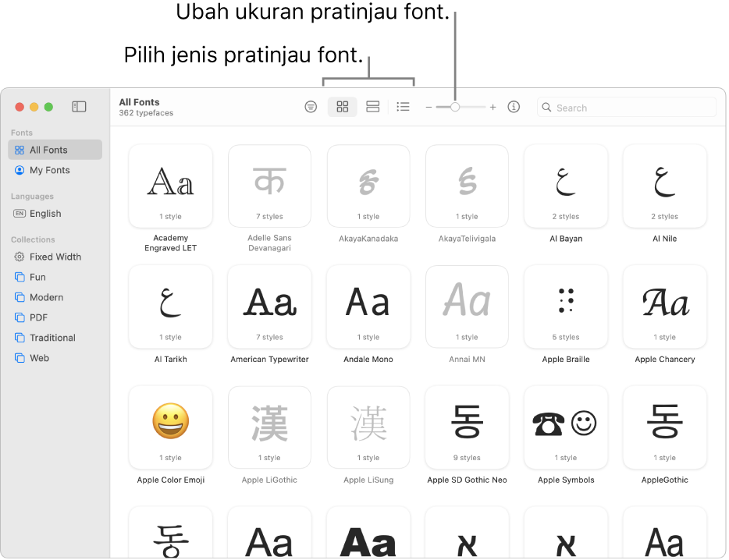Click the Traditional collection folder icon
This screenshot has width=729, height=560.
click(x=20, y=338)
